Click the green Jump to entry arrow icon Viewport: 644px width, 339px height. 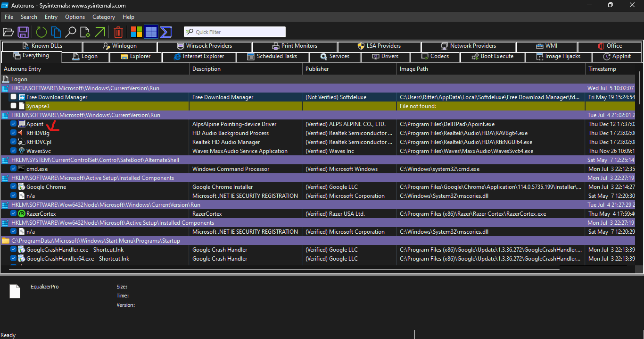[100, 32]
